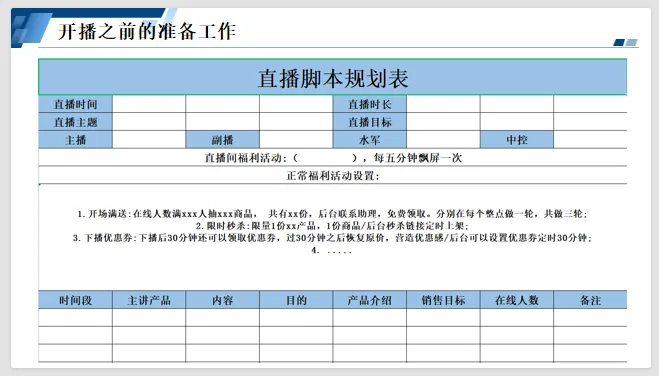Image resolution: width=659 pixels, height=376 pixels.
Task: Click the 目的 column header
Action: click(296, 300)
